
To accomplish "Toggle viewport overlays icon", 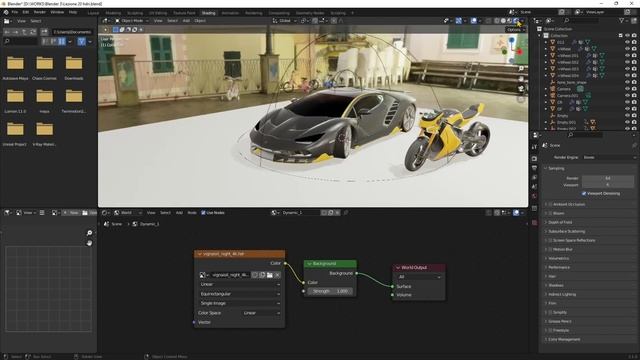I will [x=473, y=20].
